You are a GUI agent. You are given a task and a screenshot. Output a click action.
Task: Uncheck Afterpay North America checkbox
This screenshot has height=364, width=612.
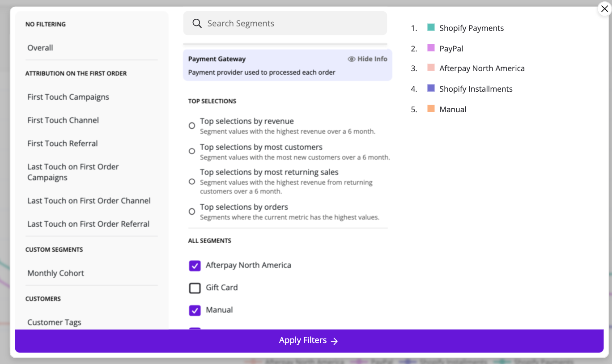point(195,266)
